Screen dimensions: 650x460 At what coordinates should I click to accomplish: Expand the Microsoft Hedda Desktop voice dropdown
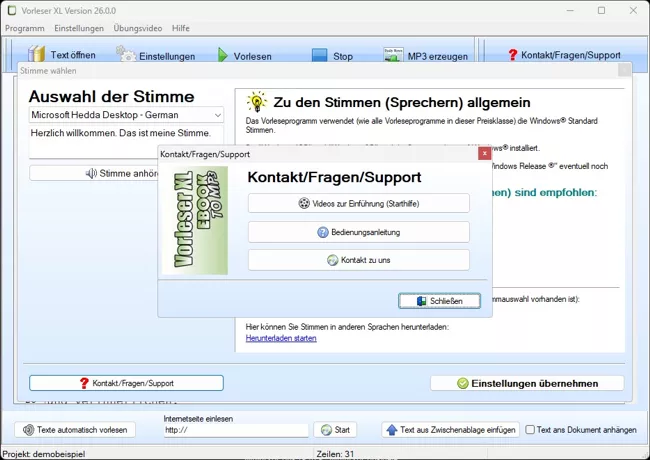(x=218, y=115)
